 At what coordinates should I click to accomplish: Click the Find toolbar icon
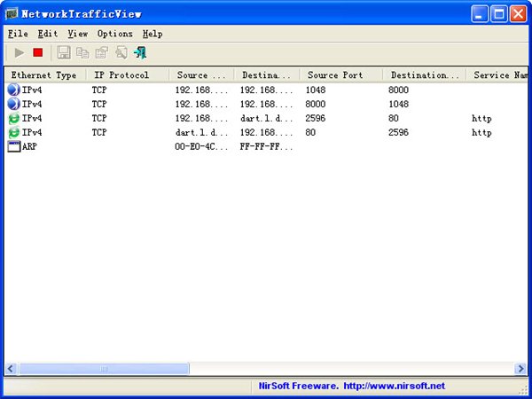(x=121, y=53)
